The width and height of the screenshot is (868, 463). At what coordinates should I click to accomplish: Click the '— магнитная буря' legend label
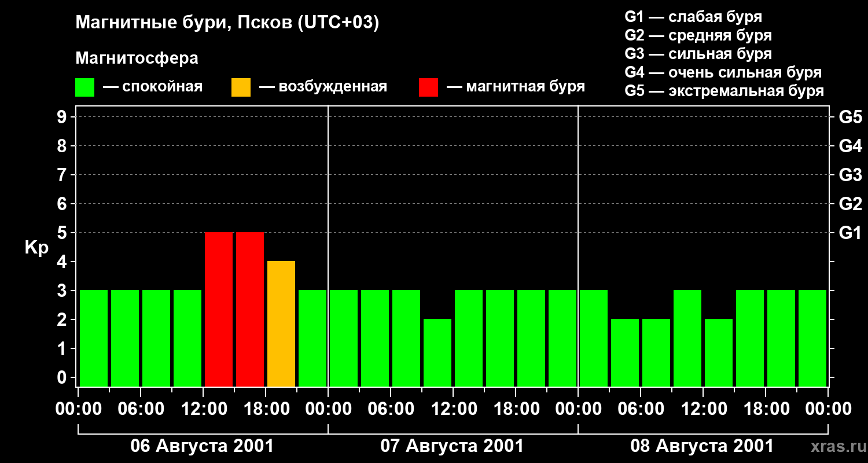click(x=516, y=87)
